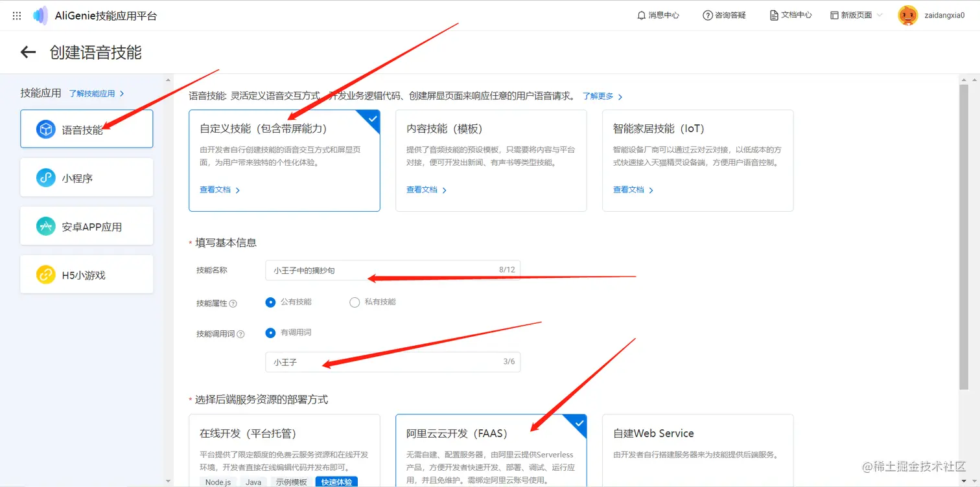Select the 有调用词 radio button
This screenshot has width=980, height=487.
pos(271,333)
